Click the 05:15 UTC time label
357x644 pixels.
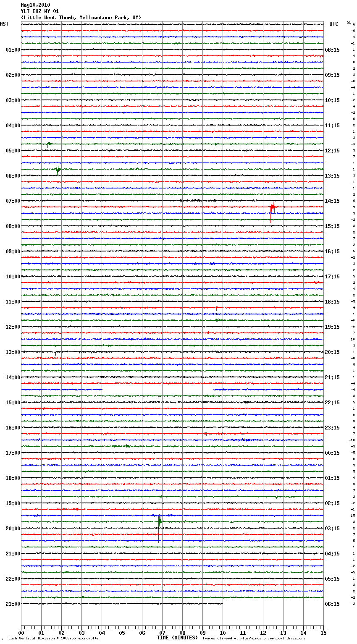pos(332,579)
